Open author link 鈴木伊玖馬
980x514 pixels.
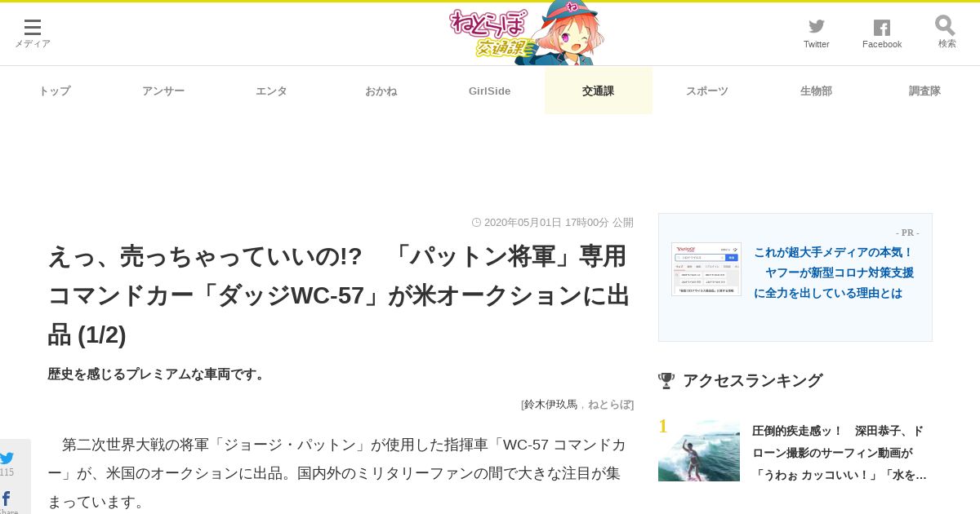coord(550,404)
